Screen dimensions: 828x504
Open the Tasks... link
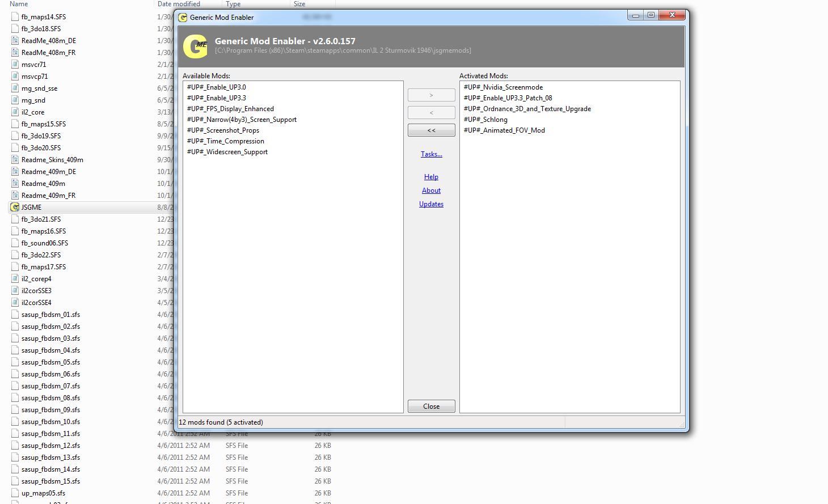[432, 154]
